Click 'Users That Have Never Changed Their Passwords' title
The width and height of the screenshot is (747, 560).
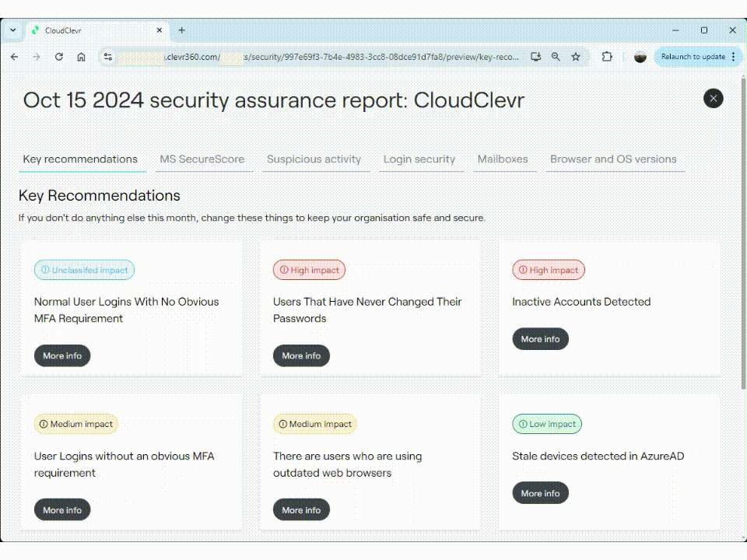pos(367,310)
